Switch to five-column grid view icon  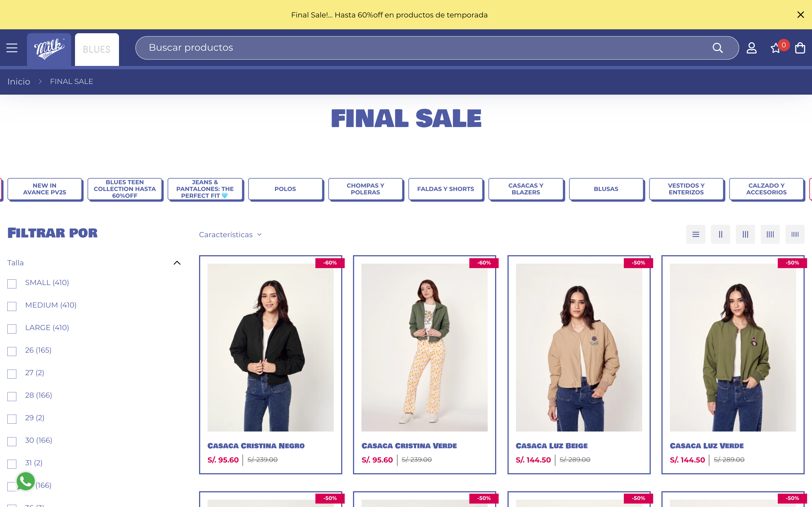pos(795,234)
